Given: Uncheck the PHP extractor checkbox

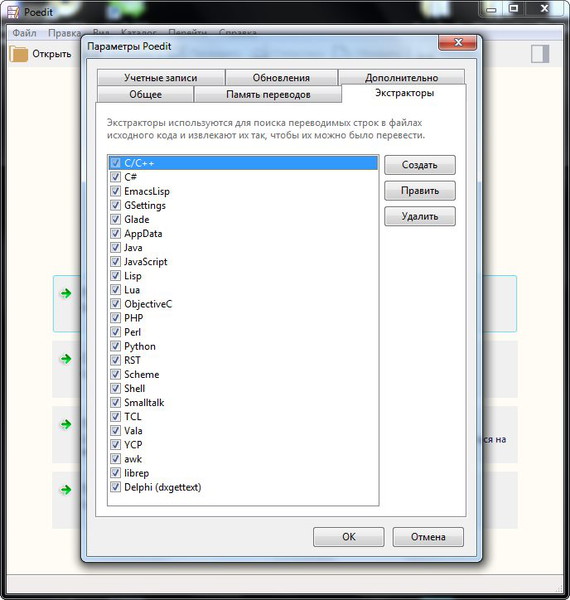Looking at the screenshot, I should pyautogui.click(x=115, y=318).
